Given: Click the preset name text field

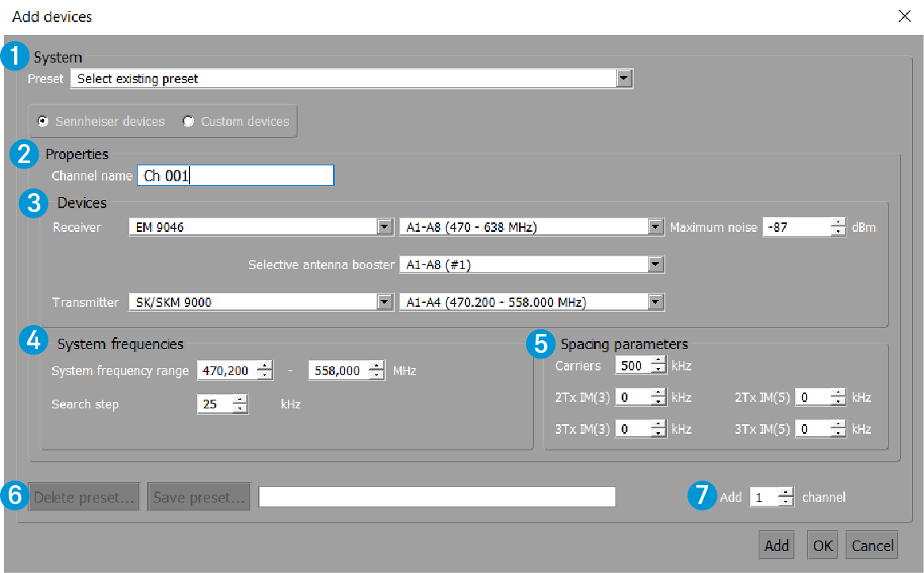Looking at the screenshot, I should 437,497.
